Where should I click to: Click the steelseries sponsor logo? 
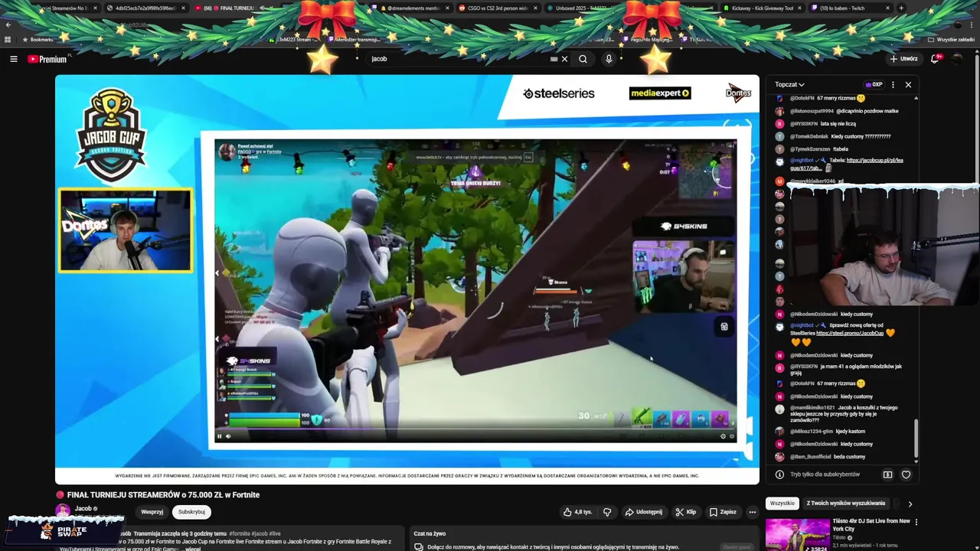pos(559,93)
